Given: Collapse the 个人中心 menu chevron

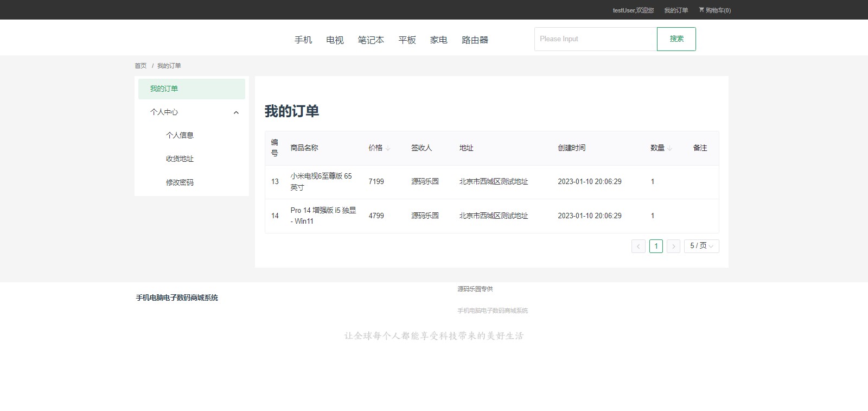Looking at the screenshot, I should (x=236, y=112).
